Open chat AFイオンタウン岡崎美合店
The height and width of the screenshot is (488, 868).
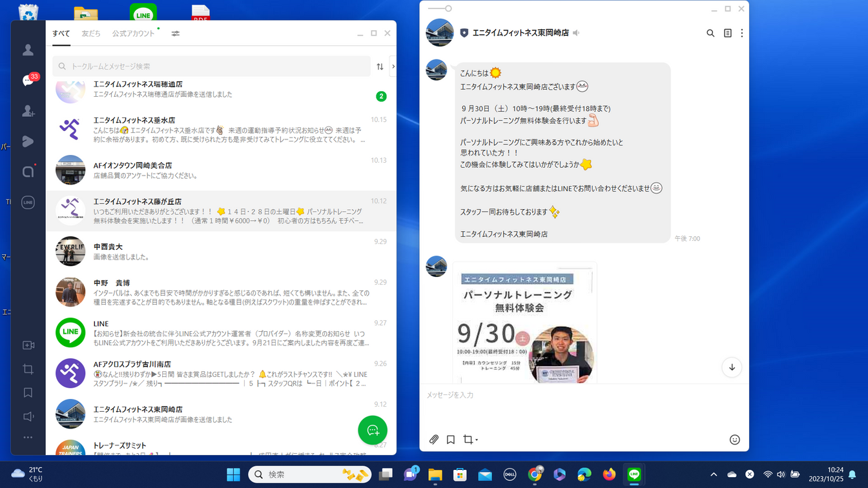[x=221, y=170]
